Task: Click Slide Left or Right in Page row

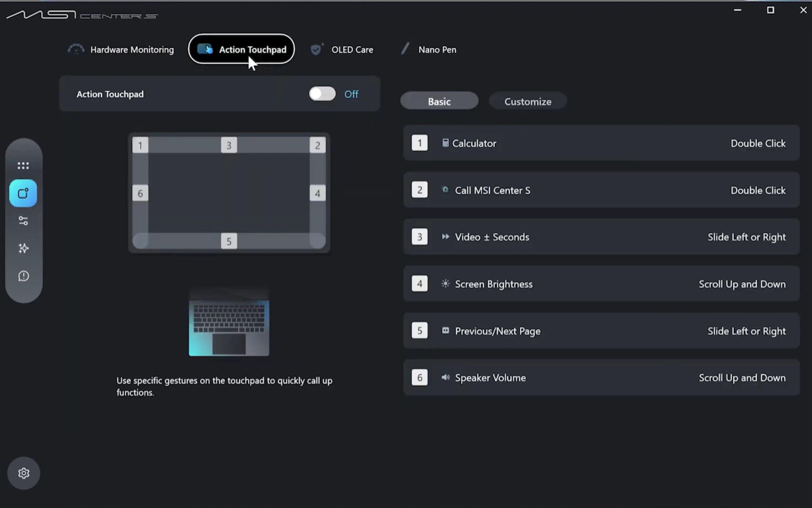Action: point(747,331)
